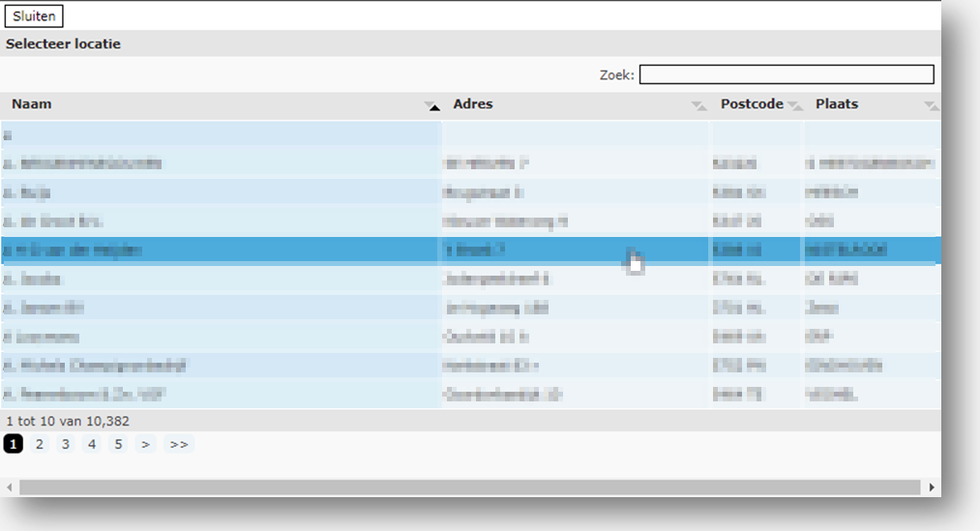980x531 pixels.
Task: Close the dialog with Sluiten button
Action: tap(34, 16)
